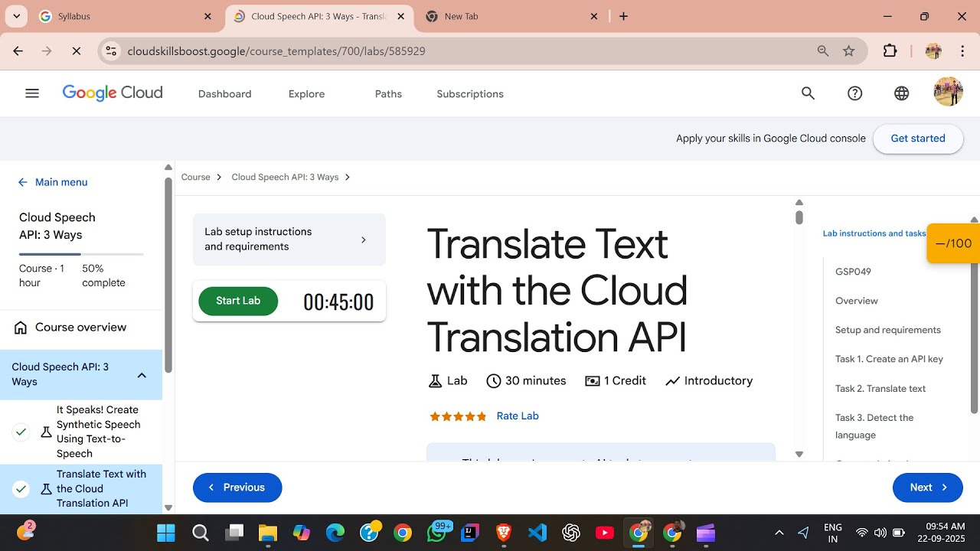
Task: Open Brave browser from the taskbar
Action: tap(504, 533)
